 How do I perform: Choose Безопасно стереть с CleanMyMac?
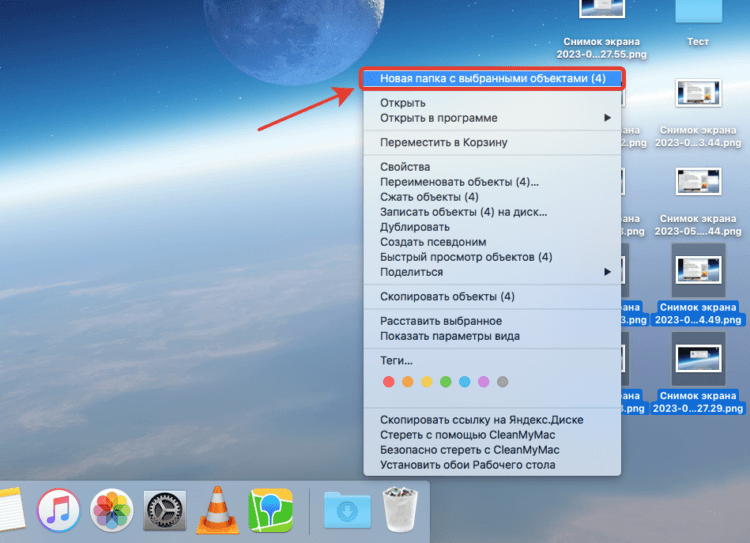click(x=493, y=450)
